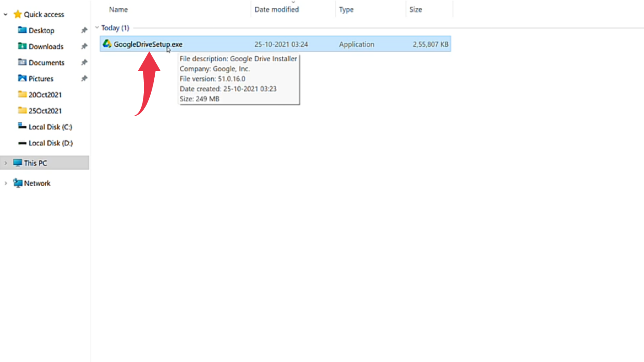Viewport: 644px width, 362px height.
Task: Click the pin icon beside Downloads
Action: (84, 46)
